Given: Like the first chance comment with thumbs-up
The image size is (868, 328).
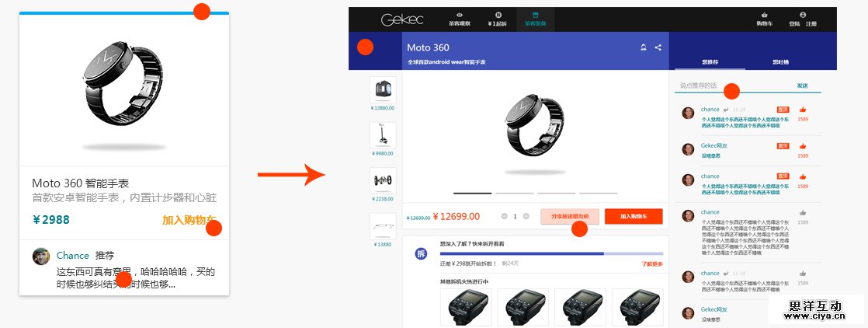Looking at the screenshot, I should [803, 110].
